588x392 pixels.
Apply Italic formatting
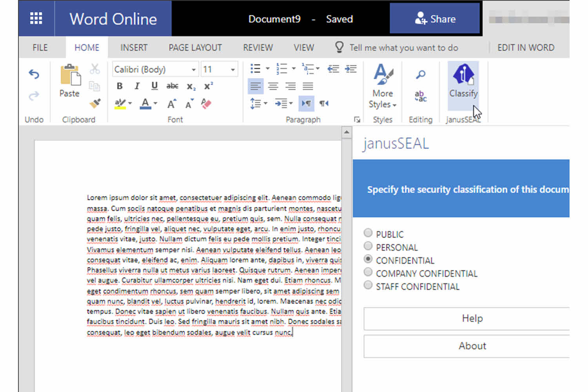[136, 86]
